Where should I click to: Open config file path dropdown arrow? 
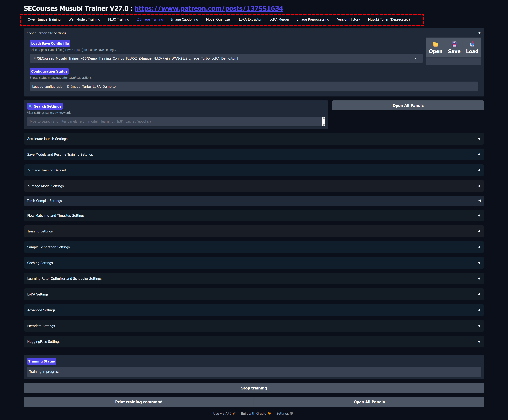click(415, 59)
